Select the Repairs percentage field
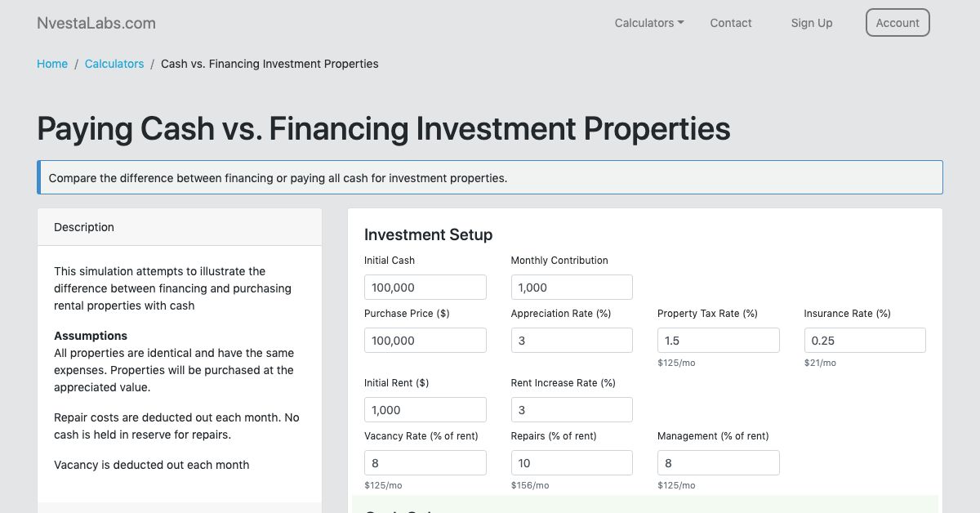 pyautogui.click(x=572, y=462)
